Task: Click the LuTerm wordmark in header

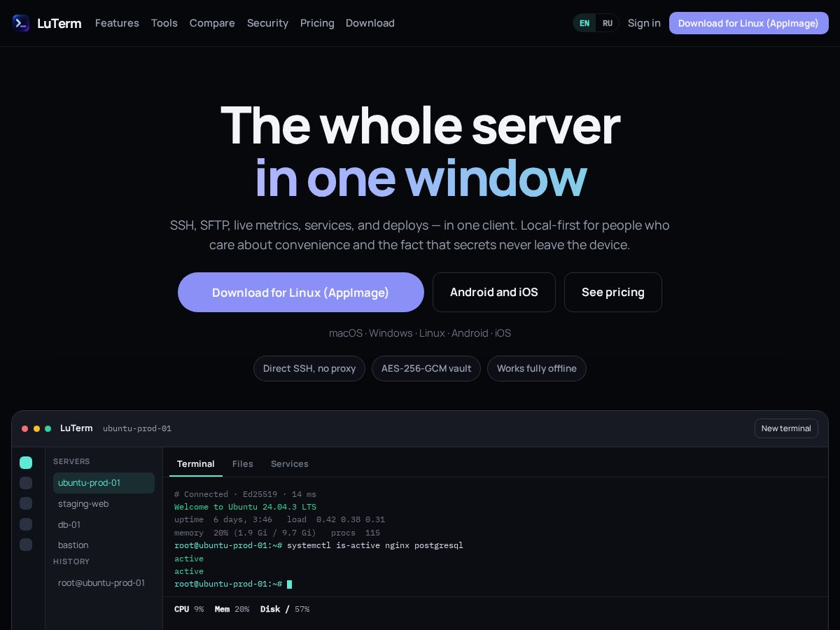Action: click(x=59, y=23)
